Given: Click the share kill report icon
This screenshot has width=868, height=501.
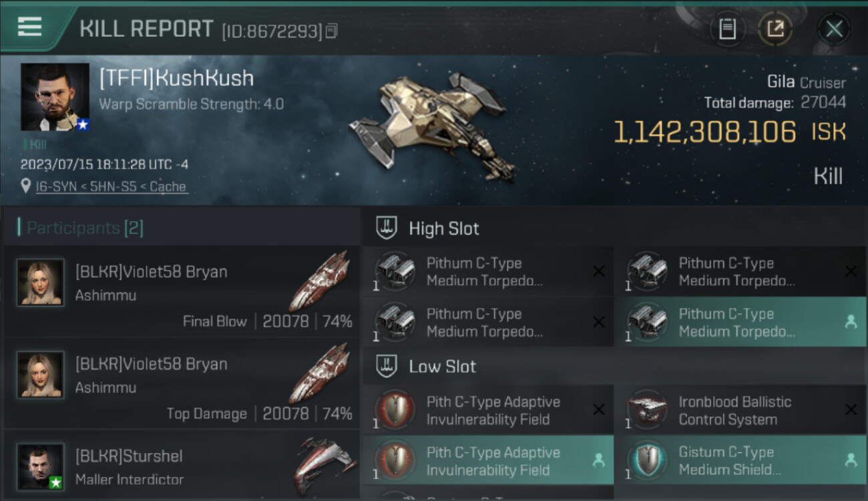Looking at the screenshot, I should pyautogui.click(x=775, y=29).
